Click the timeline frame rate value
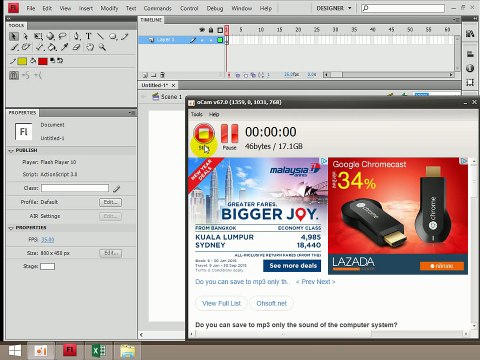The image size is (480, 360). 291,74
